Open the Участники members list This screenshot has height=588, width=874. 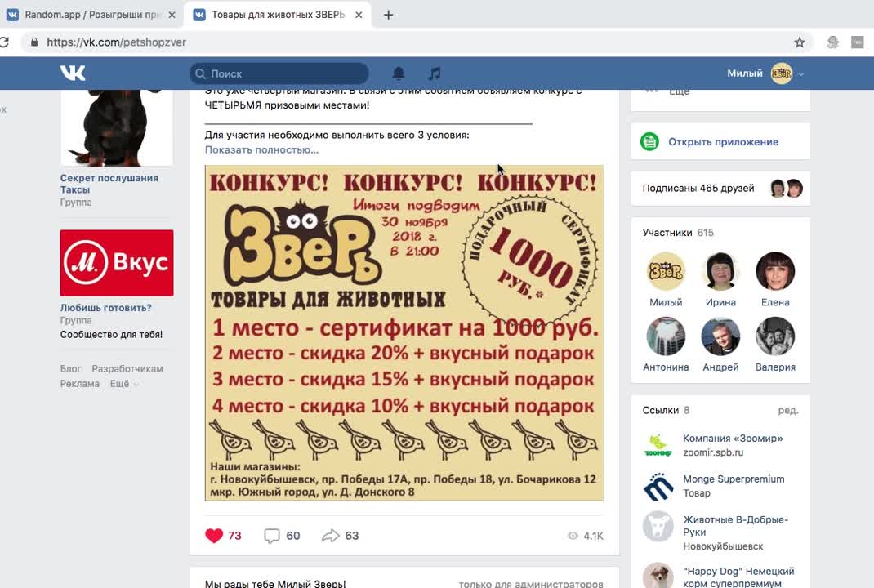(678, 233)
